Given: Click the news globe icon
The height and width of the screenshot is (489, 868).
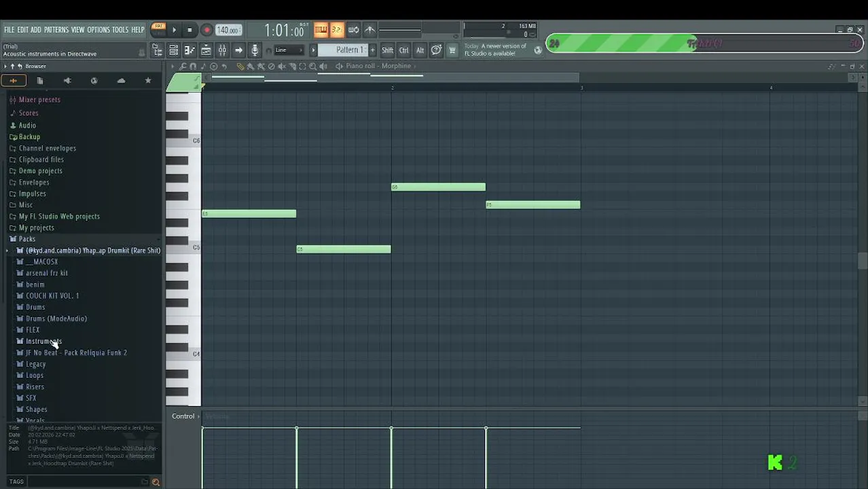Looking at the screenshot, I should tap(537, 50).
